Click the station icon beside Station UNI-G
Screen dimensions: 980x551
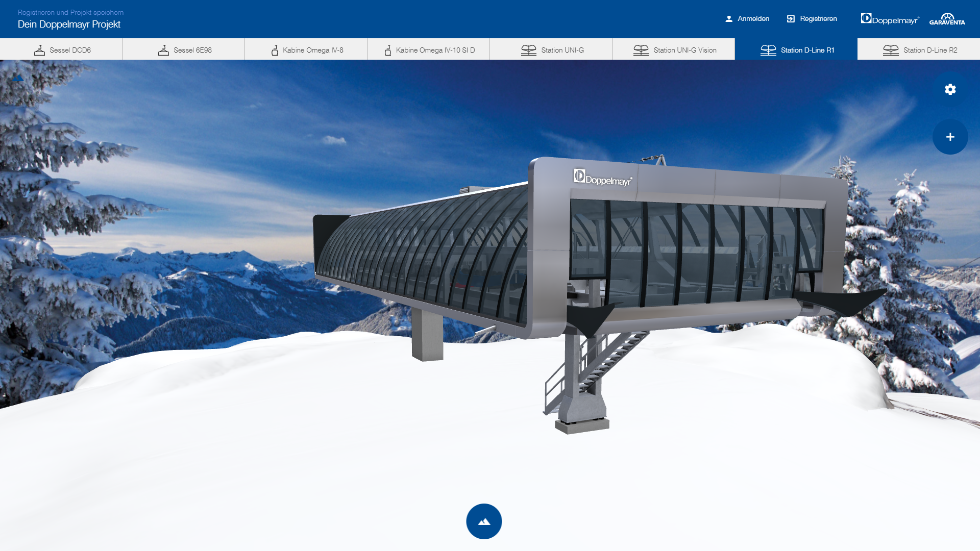[529, 50]
